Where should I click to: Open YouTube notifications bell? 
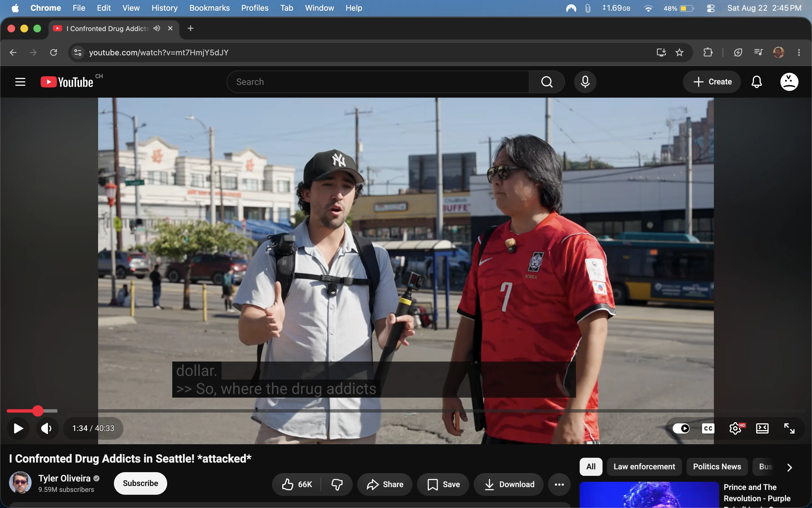pos(756,82)
